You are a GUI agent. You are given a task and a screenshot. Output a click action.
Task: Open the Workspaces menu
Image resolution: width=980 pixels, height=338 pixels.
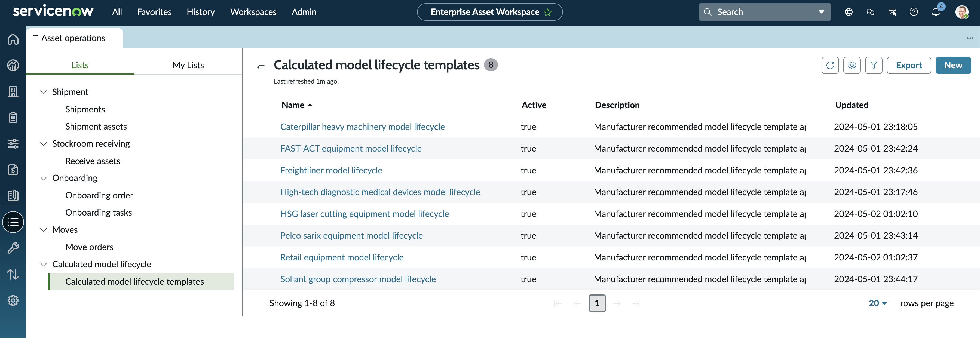coord(253,12)
